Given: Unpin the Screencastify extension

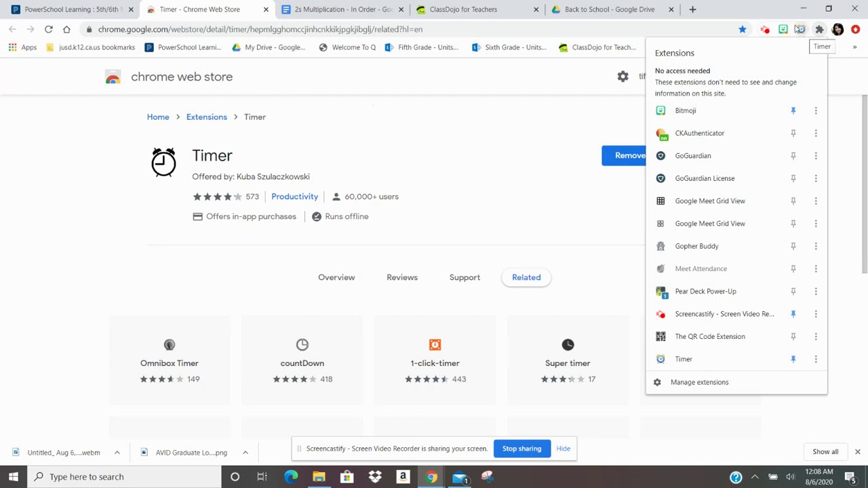Looking at the screenshot, I should [793, 314].
